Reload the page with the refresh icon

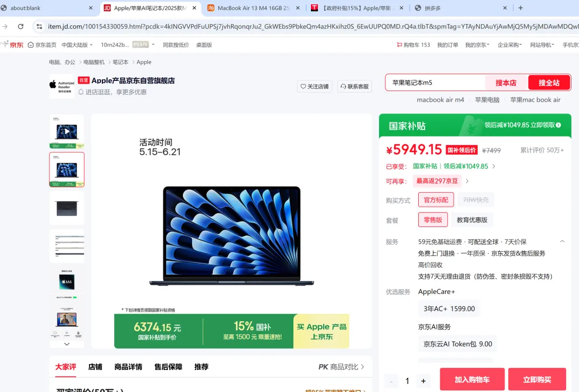pos(21,27)
